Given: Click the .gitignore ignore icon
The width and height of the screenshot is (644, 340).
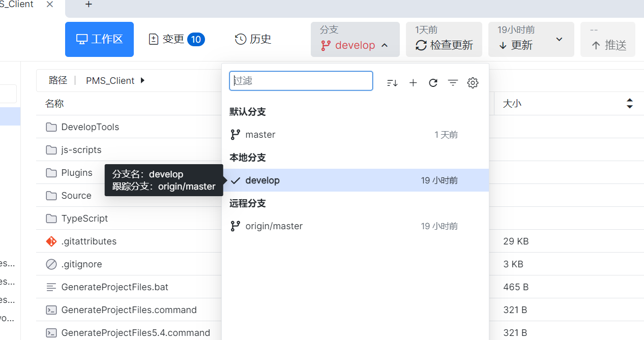Looking at the screenshot, I should coord(51,264).
